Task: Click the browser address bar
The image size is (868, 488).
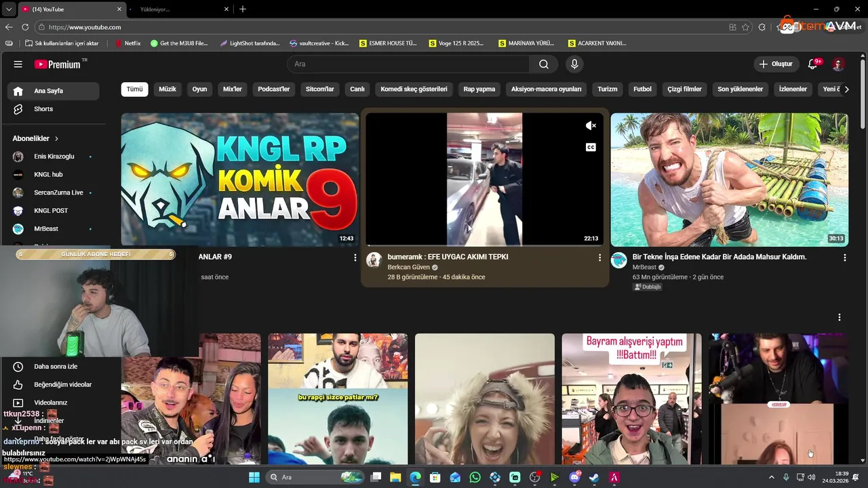Action: pyautogui.click(x=380, y=27)
